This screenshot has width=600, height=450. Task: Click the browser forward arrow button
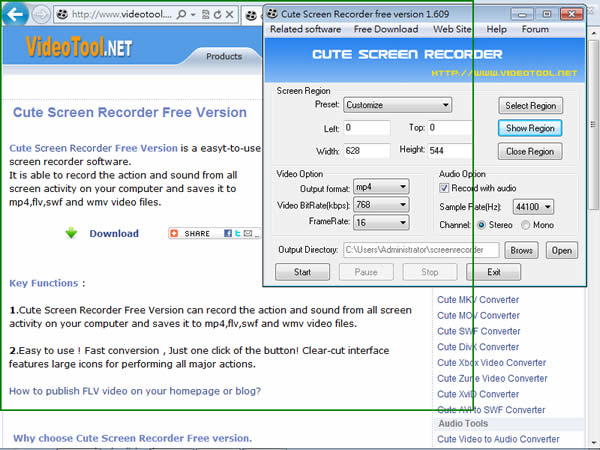(41, 15)
